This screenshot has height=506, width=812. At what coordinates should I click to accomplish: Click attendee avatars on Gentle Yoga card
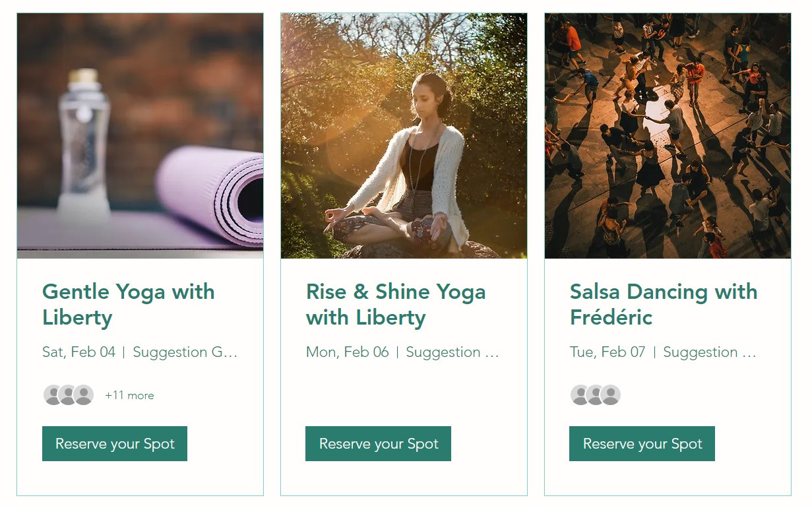click(x=68, y=395)
